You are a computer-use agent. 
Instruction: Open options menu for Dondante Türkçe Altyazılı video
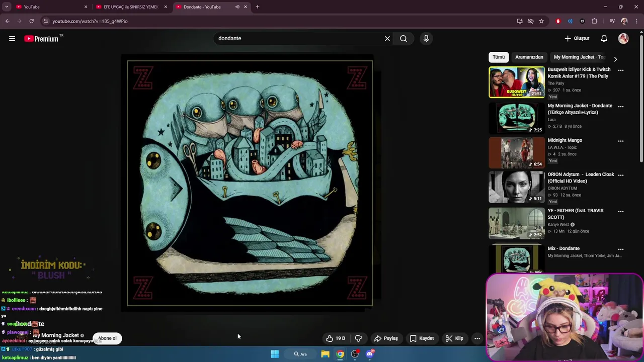[621, 107]
